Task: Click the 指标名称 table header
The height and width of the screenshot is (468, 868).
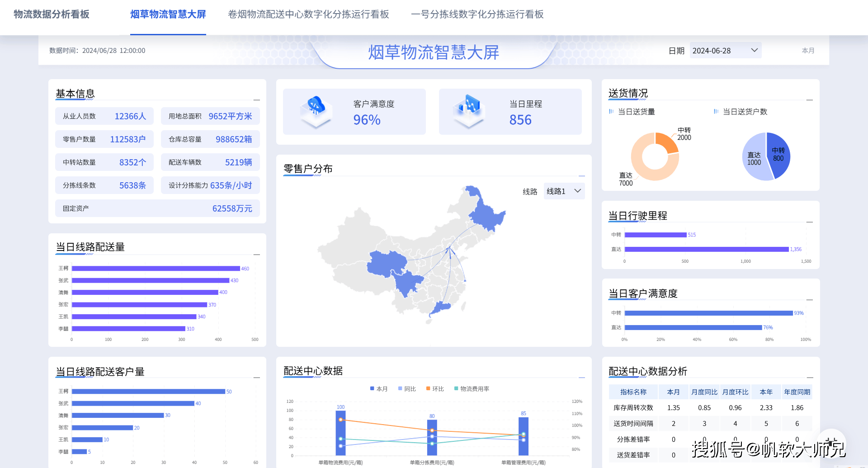Action: (x=633, y=392)
